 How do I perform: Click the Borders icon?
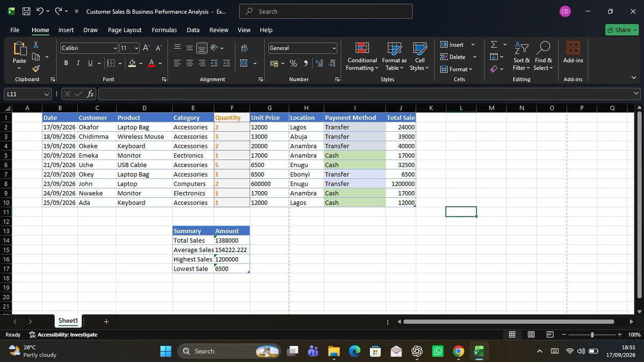pos(111,63)
